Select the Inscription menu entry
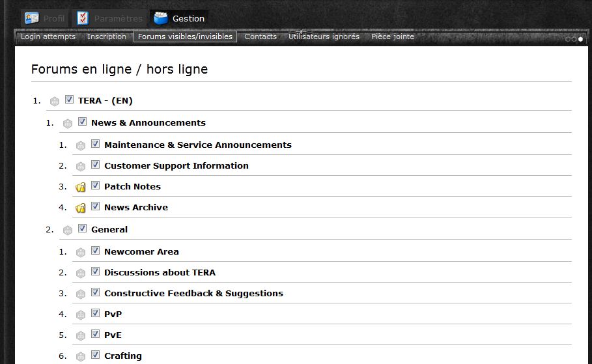 107,36
